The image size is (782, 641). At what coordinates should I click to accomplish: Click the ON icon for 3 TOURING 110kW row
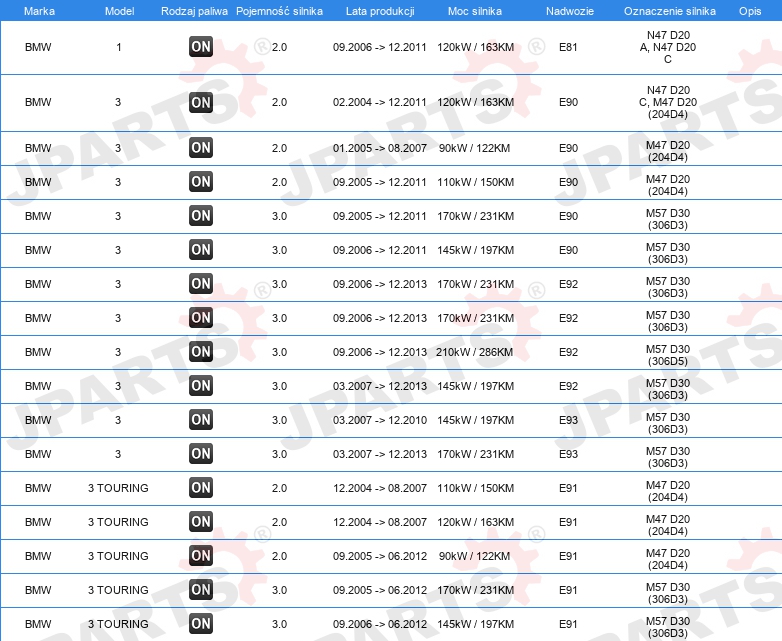[201, 487]
